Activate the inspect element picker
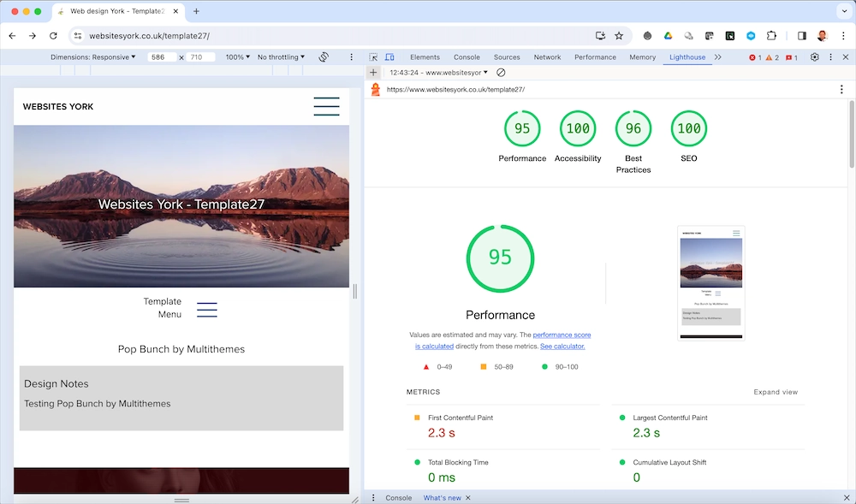The height and width of the screenshot is (504, 856). (x=373, y=57)
